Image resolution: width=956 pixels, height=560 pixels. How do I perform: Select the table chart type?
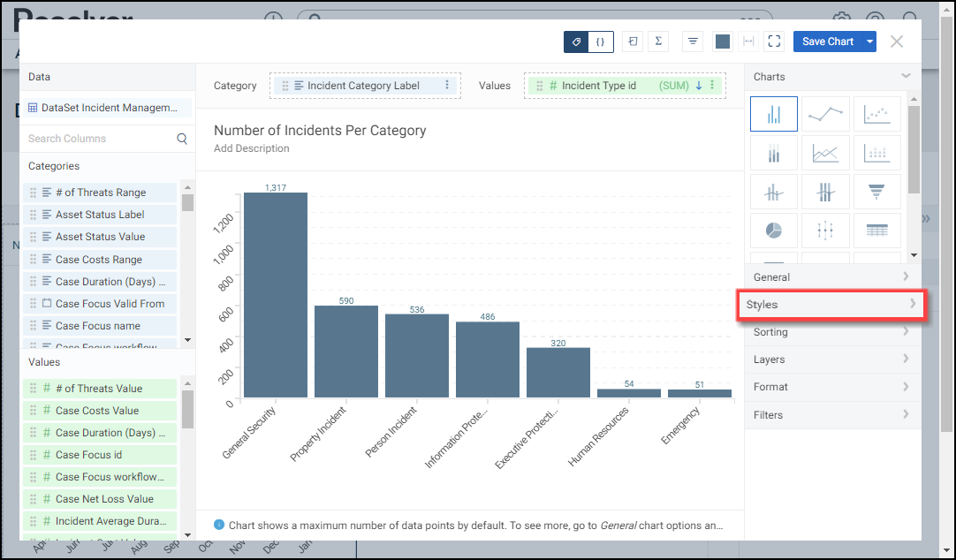pyautogui.click(x=876, y=231)
